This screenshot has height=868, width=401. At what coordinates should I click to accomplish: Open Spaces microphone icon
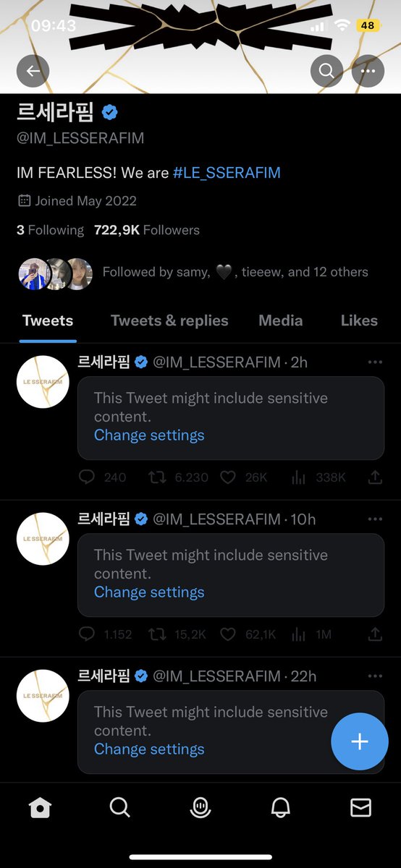(x=200, y=808)
